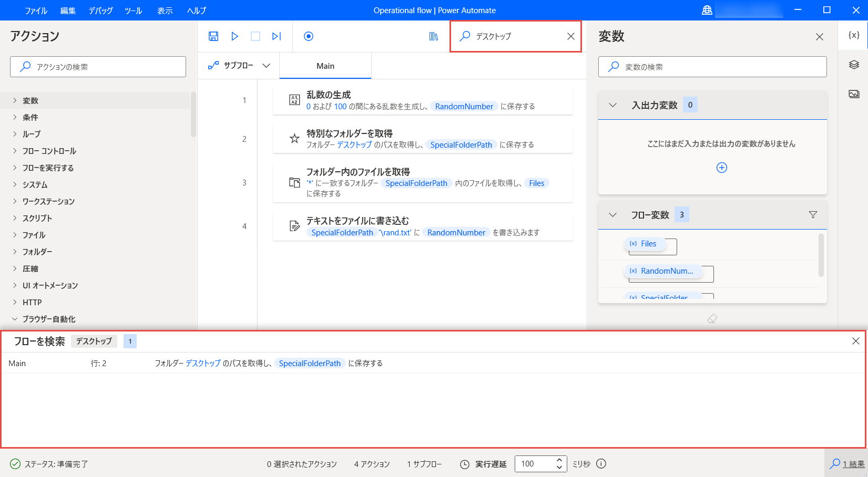
Task: Increase run delay with up arrow
Action: point(559,460)
